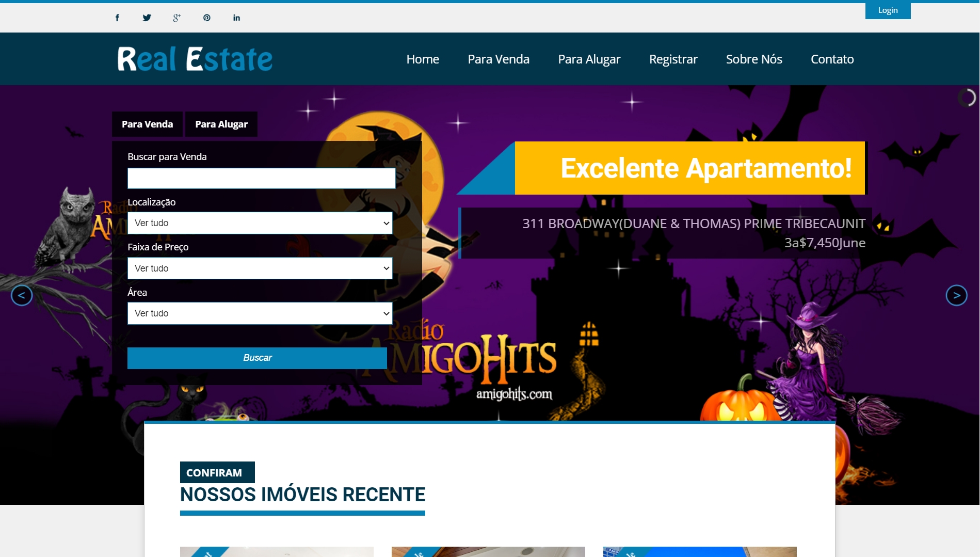Focus the Buscar para Venda text field
Screen dimensions: 980x557
261,179
